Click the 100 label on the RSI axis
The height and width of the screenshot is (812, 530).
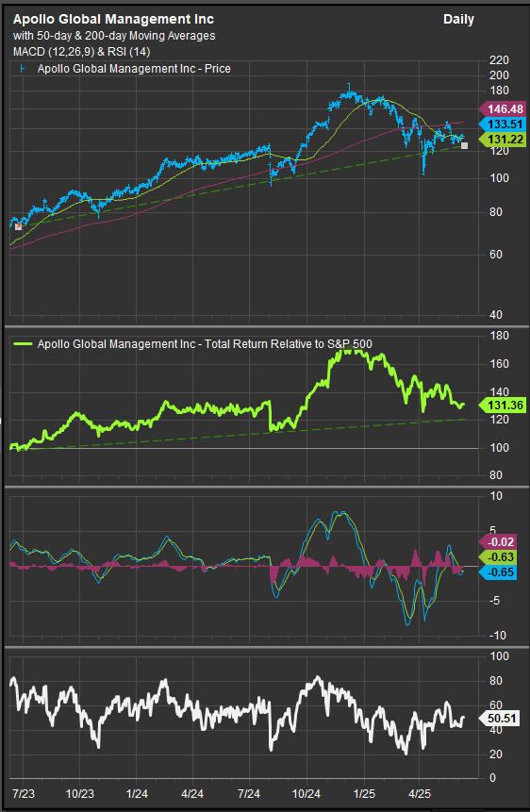click(499, 656)
